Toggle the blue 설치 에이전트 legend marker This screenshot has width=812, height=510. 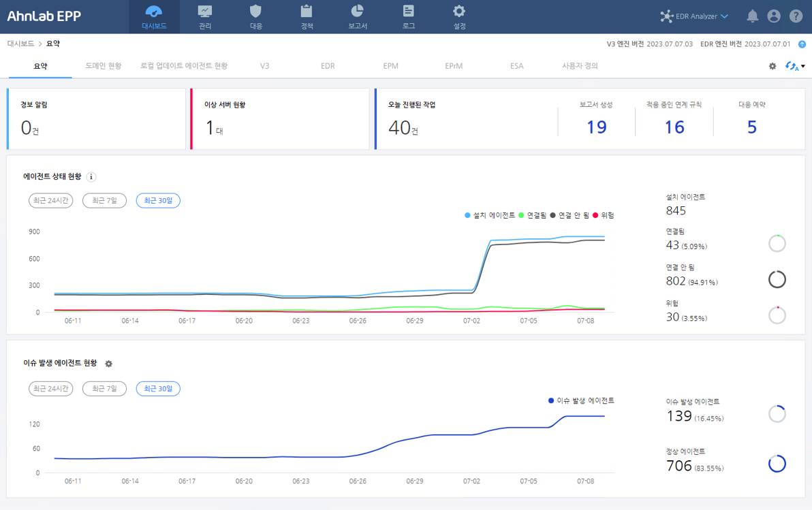(467, 215)
